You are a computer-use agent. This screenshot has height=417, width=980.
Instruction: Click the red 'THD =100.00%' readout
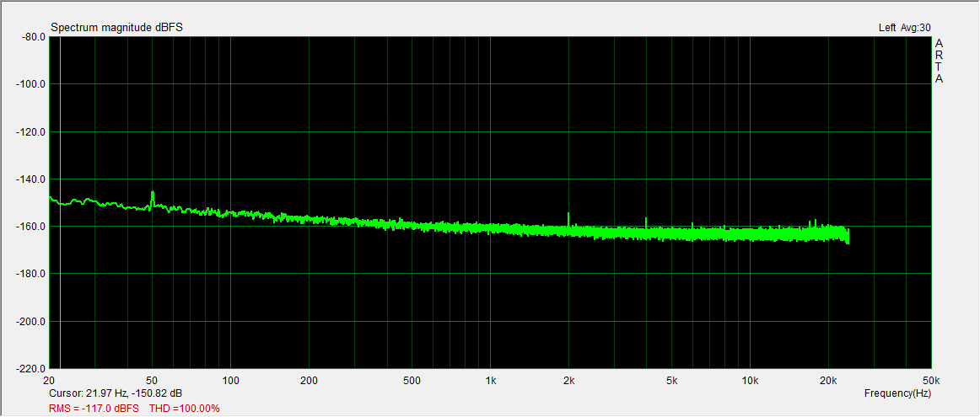pyautogui.click(x=184, y=409)
